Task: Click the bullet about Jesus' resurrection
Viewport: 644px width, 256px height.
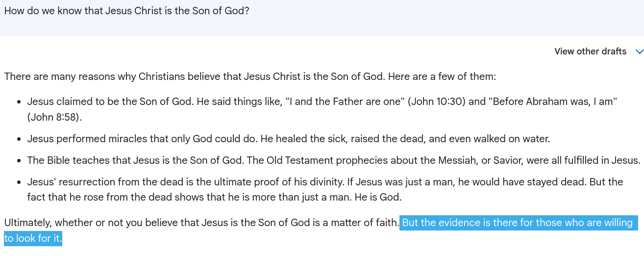Action: (x=325, y=190)
